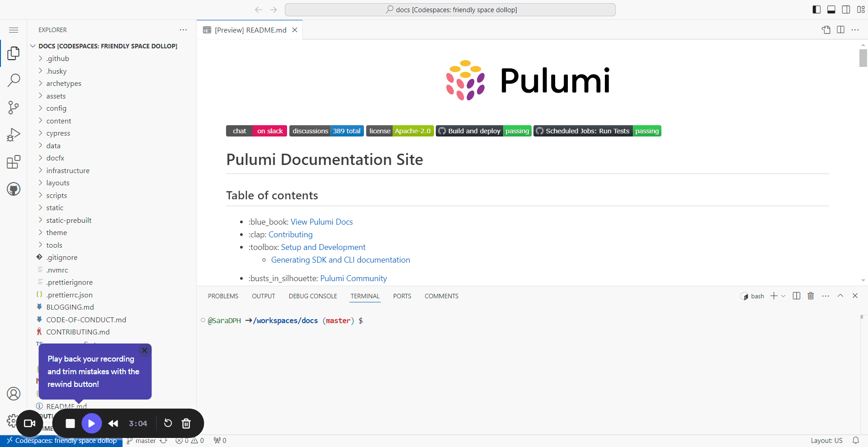Open notifications bell in status bar

(856, 441)
